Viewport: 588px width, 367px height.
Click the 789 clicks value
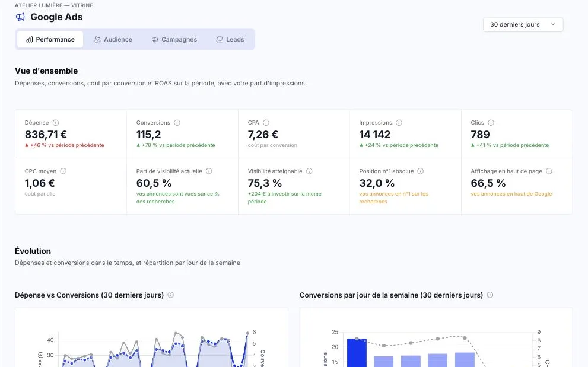coord(481,134)
